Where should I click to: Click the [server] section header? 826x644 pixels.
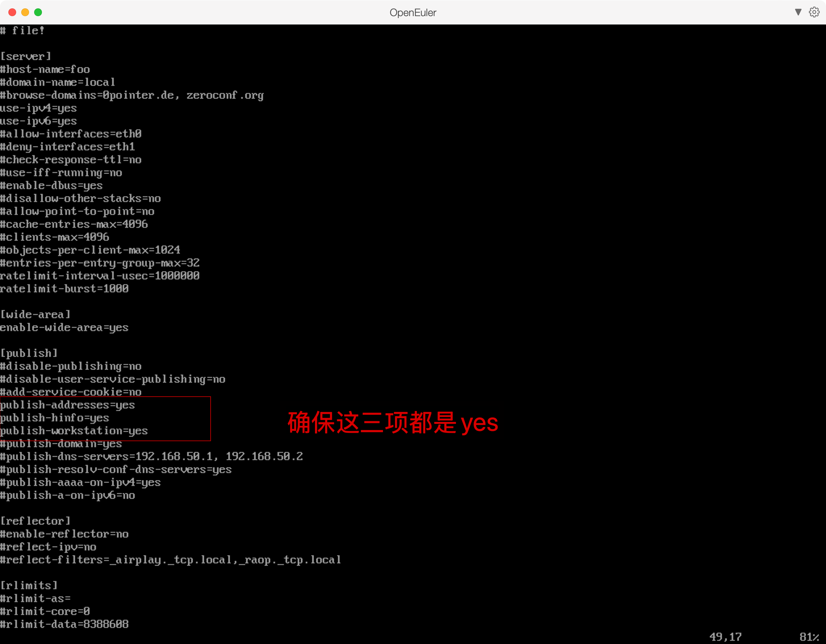coord(26,56)
